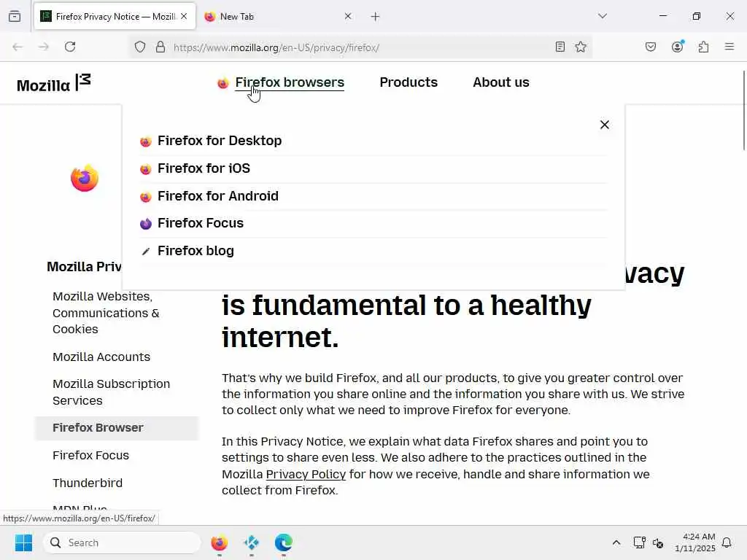The width and height of the screenshot is (747, 560).
Task: Switch to the New Tab tab
Action: pyautogui.click(x=279, y=16)
